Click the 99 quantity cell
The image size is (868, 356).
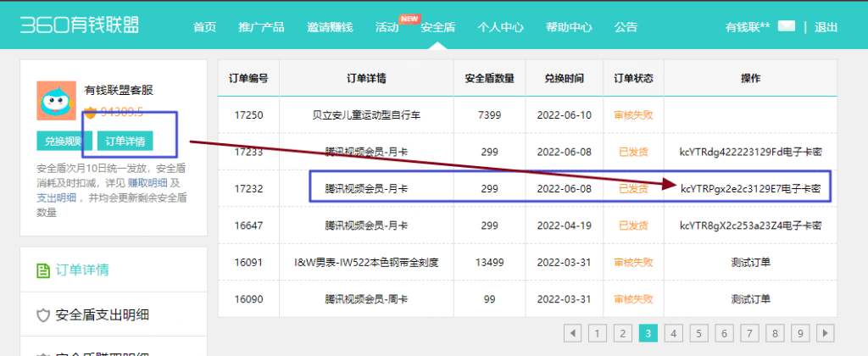click(x=489, y=299)
